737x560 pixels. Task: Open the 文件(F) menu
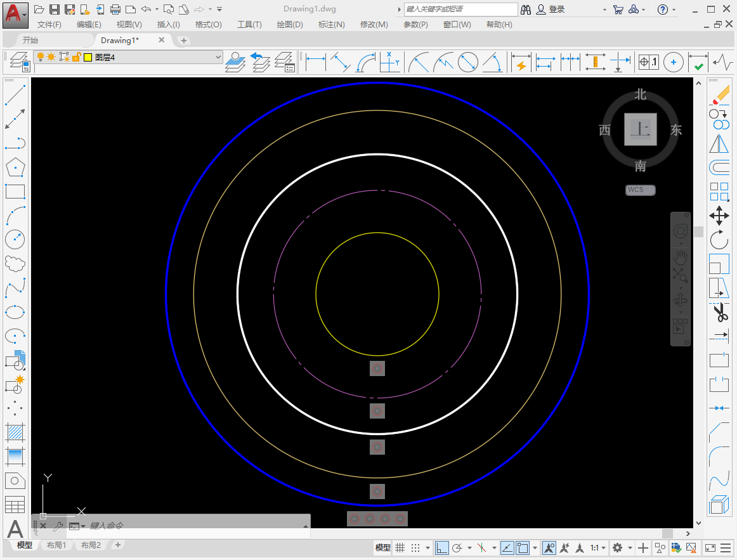49,25
